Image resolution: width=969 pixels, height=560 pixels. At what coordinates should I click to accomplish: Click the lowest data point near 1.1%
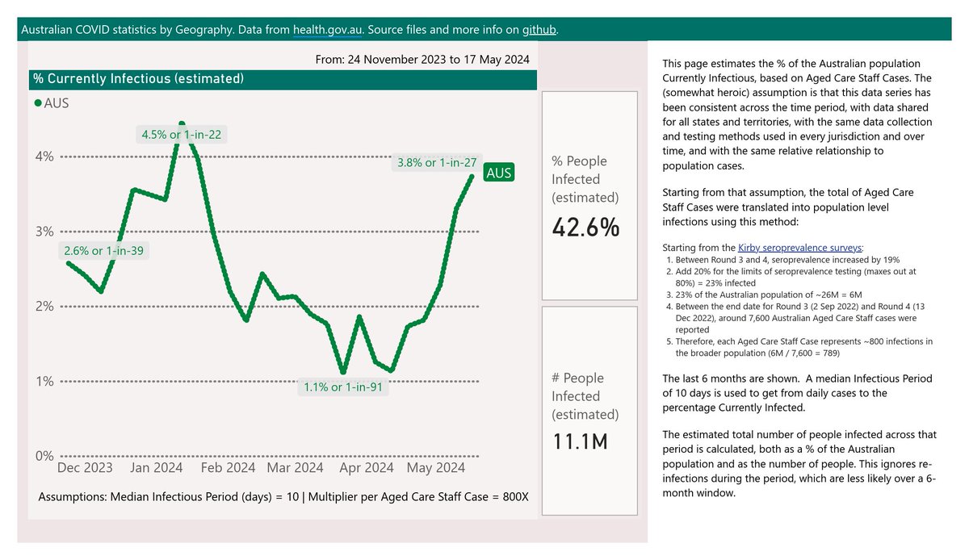pos(343,374)
